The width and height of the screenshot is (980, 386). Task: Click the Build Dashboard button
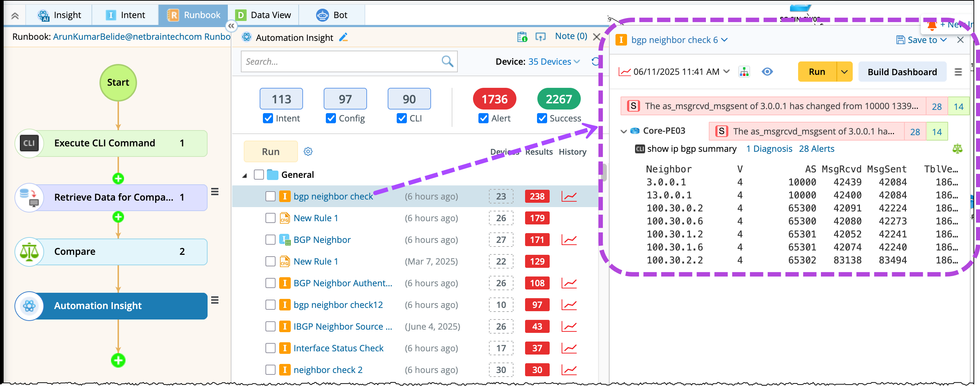click(x=902, y=72)
